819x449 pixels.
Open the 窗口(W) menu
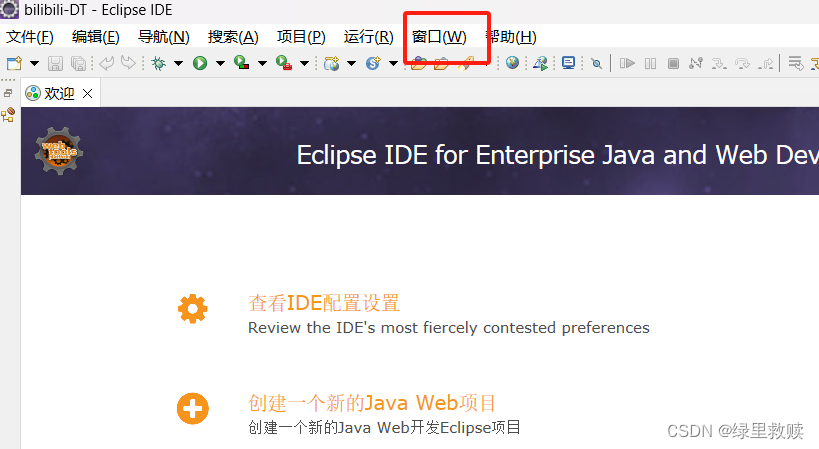(439, 37)
